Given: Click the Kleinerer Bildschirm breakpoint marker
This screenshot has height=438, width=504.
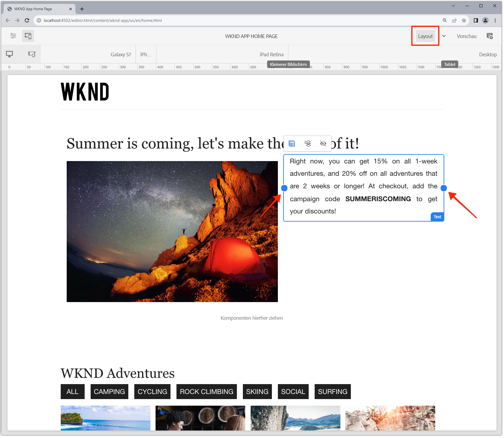Looking at the screenshot, I should pos(288,64).
